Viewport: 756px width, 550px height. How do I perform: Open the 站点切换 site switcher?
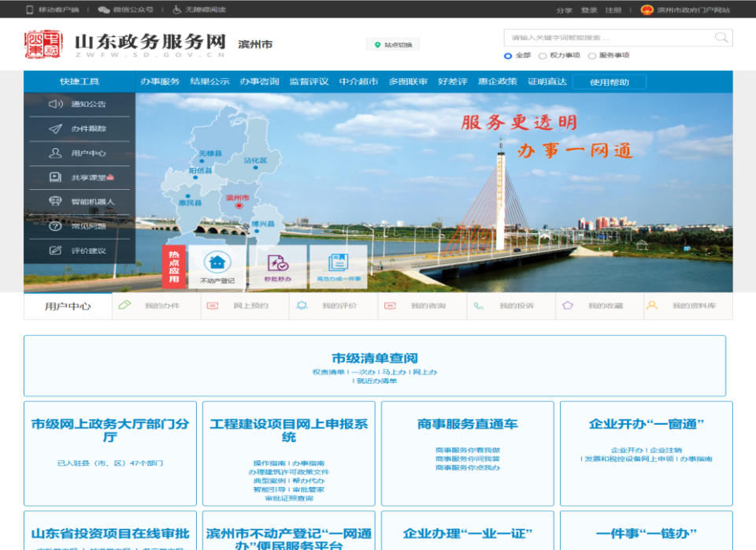tap(392, 45)
